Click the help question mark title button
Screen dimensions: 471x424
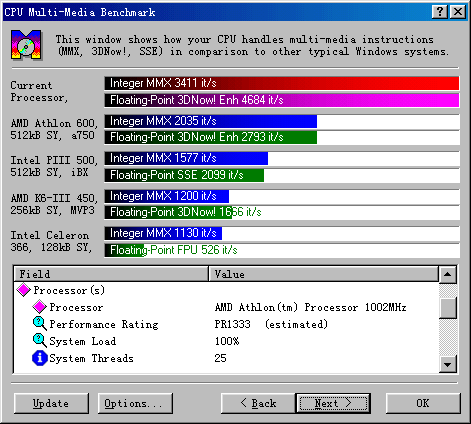(440, 12)
